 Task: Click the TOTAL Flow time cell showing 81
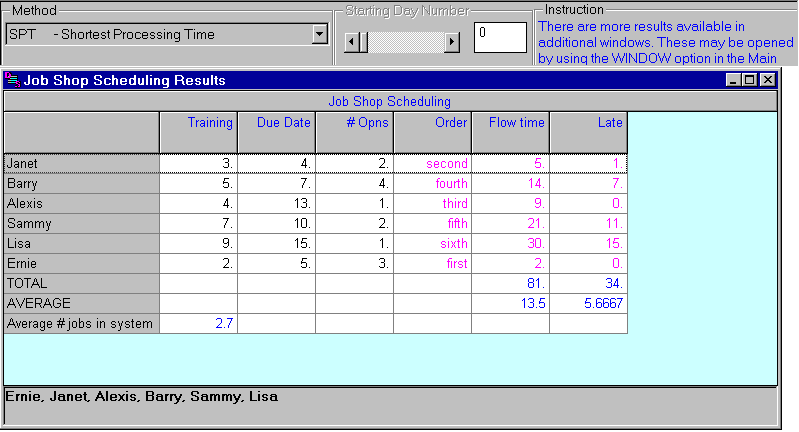(510, 283)
